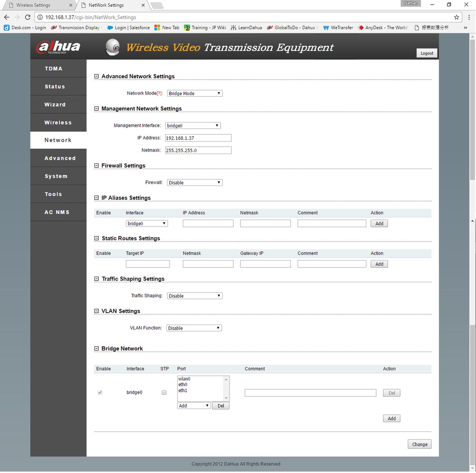The image size is (476, 473).
Task: Open the VLAN Function dropdown
Action: [194, 328]
